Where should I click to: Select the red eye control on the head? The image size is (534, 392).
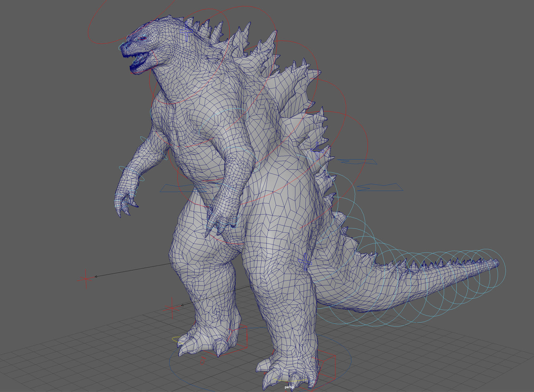143,38
